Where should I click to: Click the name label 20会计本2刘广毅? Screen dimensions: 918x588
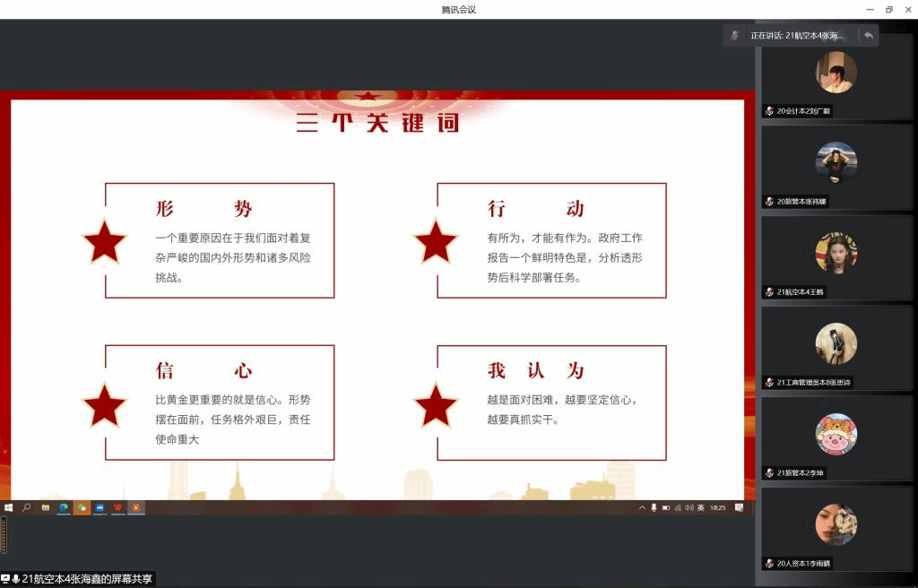click(x=803, y=111)
